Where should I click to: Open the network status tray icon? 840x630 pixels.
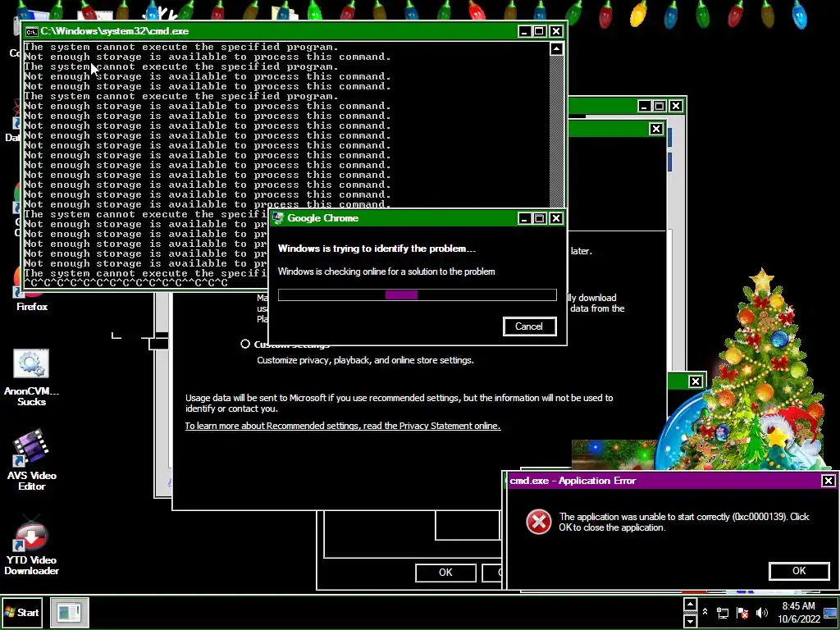pos(723,613)
